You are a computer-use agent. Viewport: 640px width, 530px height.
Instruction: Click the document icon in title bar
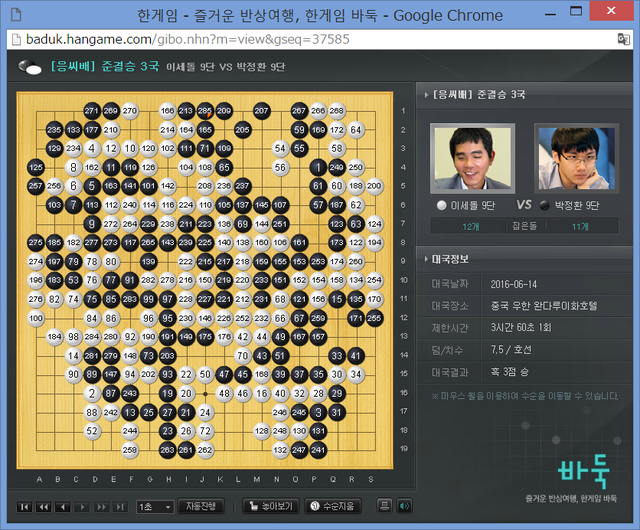[x=16, y=15]
